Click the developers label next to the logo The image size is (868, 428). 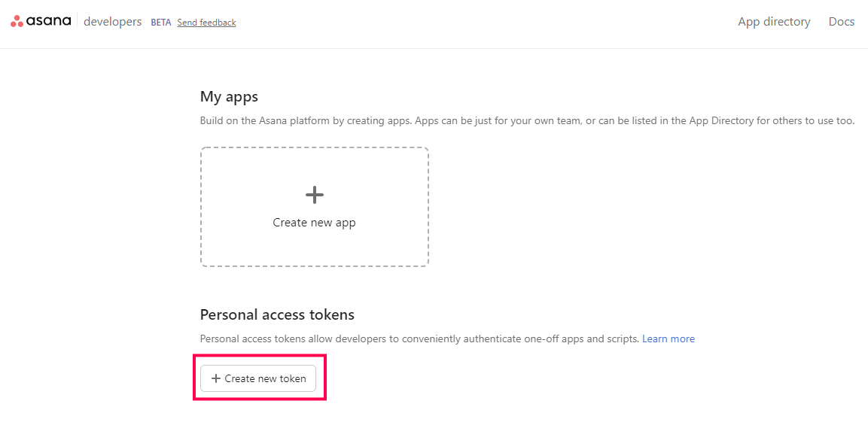112,22
